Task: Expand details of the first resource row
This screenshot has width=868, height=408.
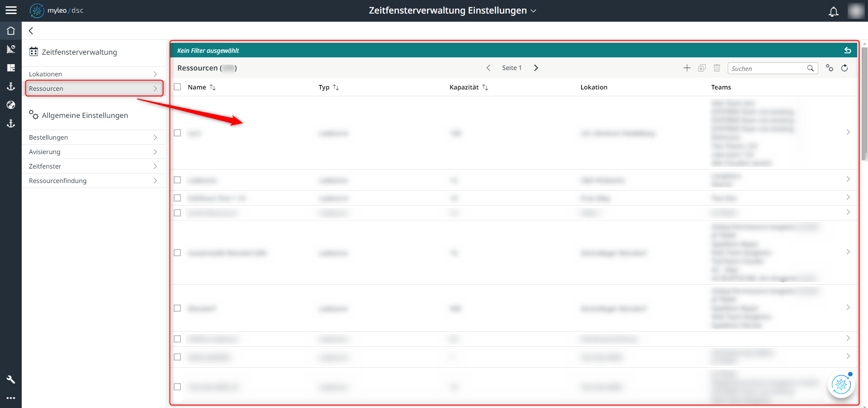Action: coord(848,132)
